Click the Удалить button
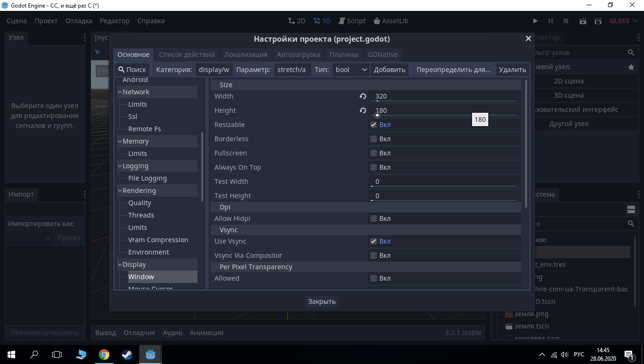644x364 pixels. point(512,70)
